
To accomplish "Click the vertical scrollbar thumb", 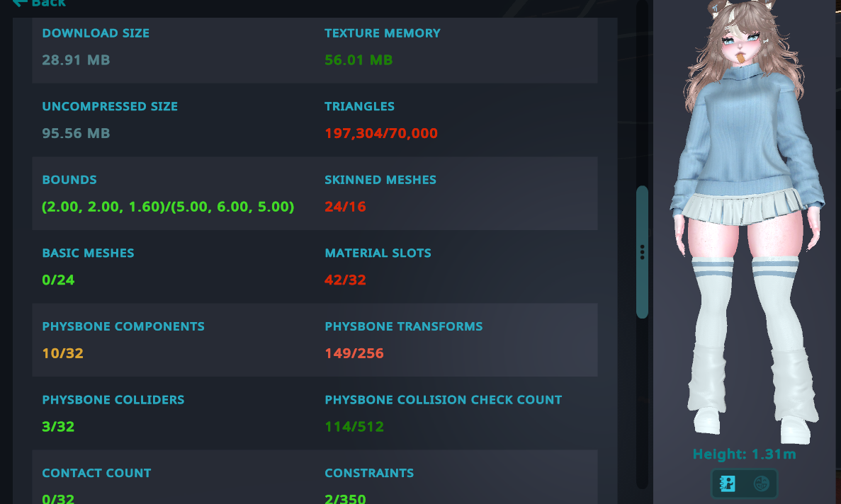I will [642, 252].
